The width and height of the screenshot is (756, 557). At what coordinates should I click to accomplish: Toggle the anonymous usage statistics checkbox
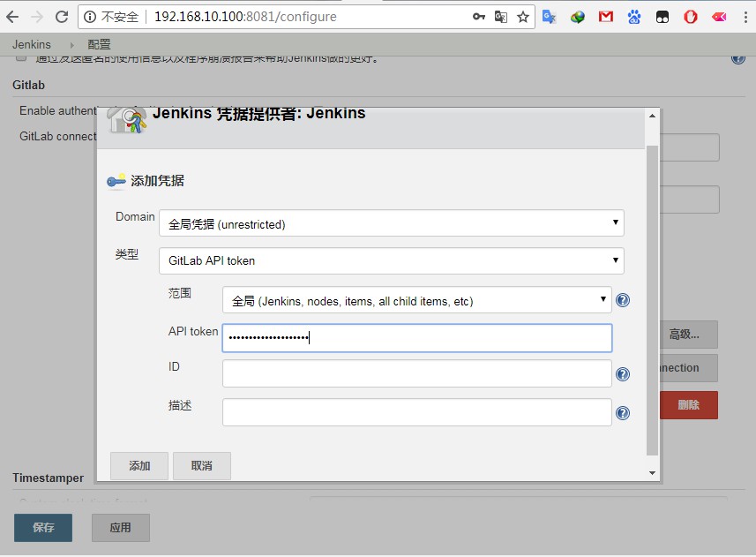pyautogui.click(x=22, y=57)
